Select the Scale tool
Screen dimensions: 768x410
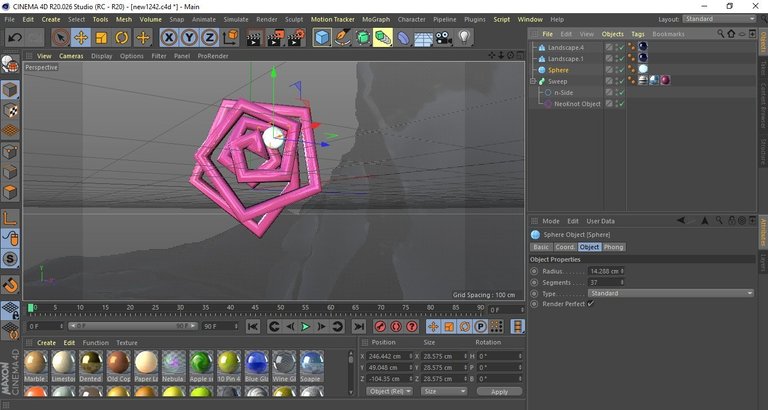(101, 38)
